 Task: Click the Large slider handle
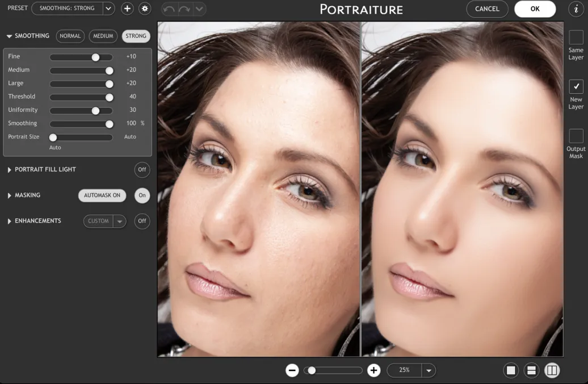point(109,84)
